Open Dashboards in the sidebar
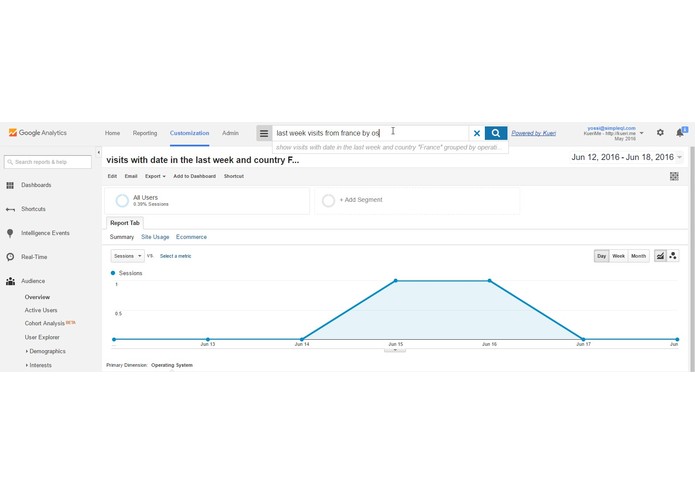Viewport: 695px width, 494px height. click(x=36, y=185)
